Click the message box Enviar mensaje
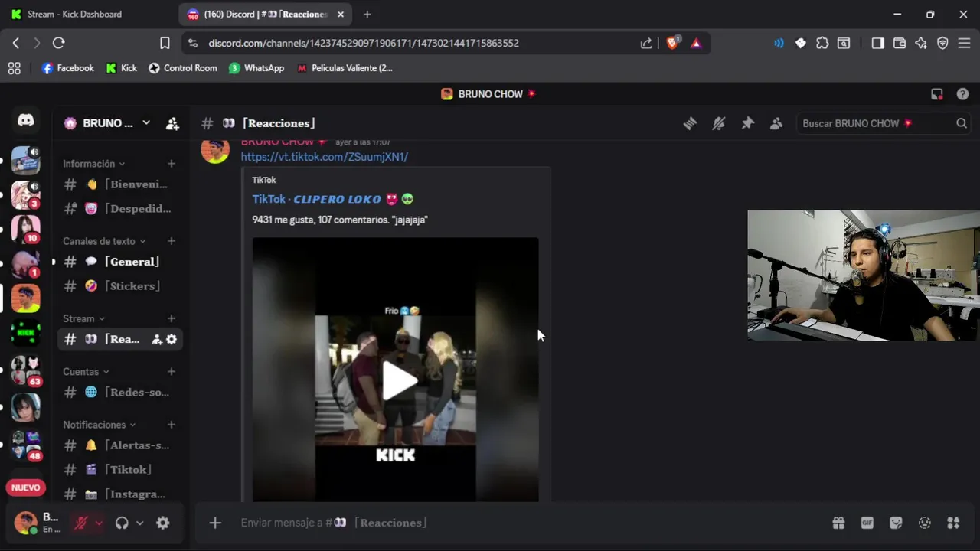 528,523
